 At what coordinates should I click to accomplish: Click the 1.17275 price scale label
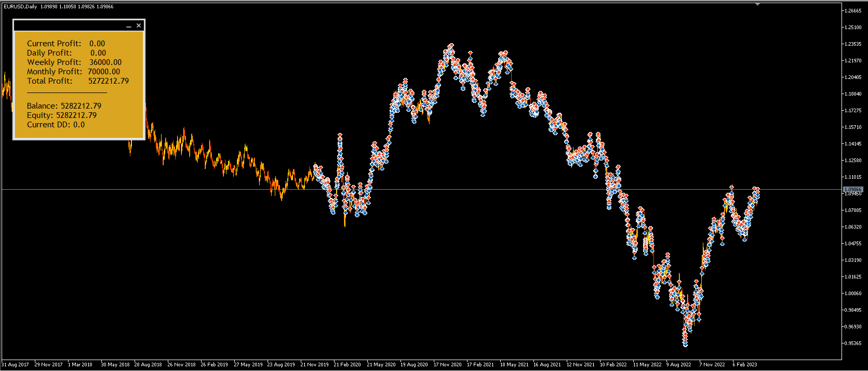click(x=853, y=111)
